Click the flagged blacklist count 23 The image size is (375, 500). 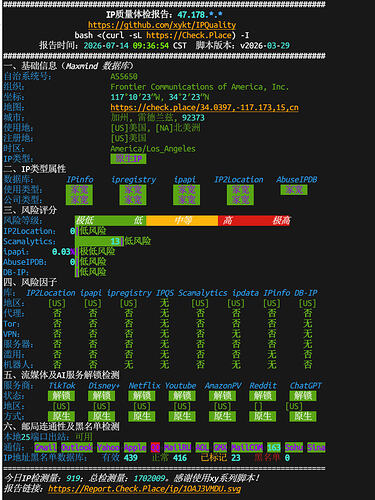pyautogui.click(x=236, y=458)
